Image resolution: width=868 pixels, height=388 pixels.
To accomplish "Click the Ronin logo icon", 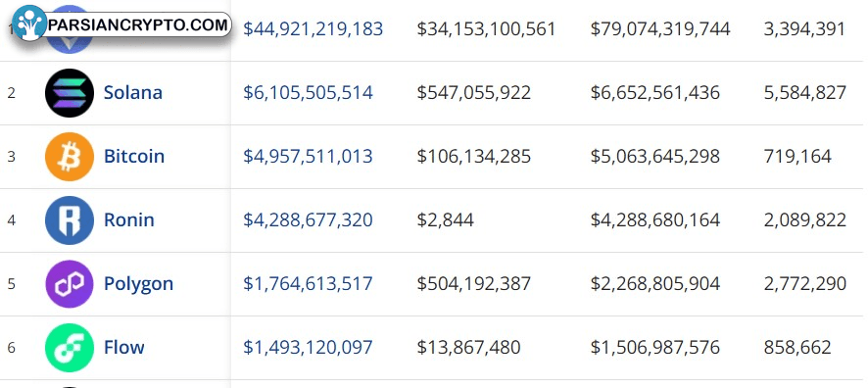I will 70,220.
